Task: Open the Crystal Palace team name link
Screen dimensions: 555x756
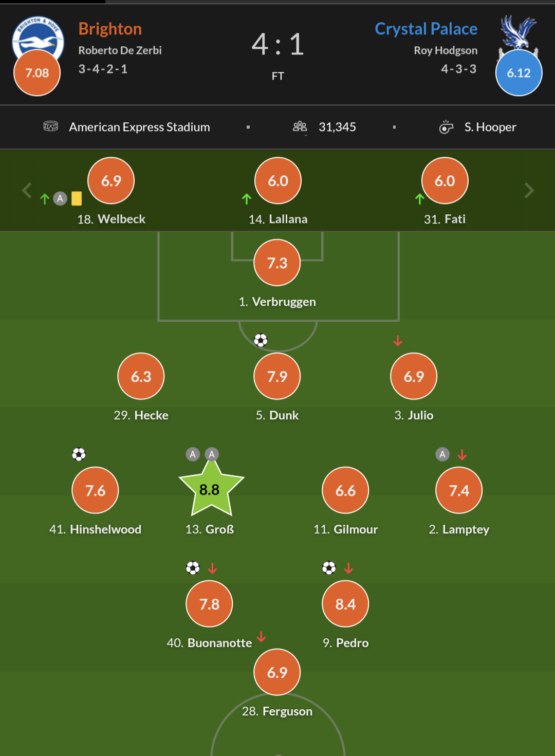Action: click(x=426, y=29)
